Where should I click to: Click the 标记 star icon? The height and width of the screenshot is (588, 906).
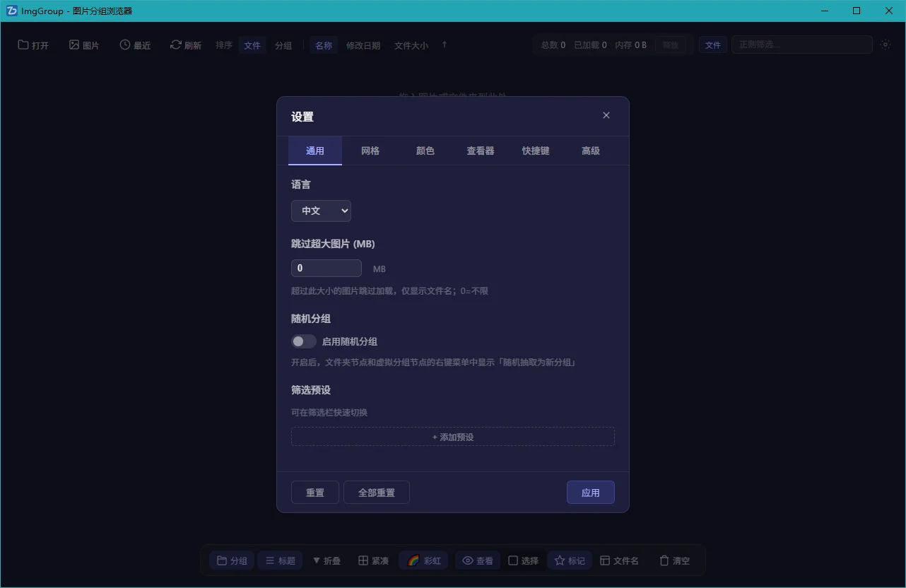560,560
